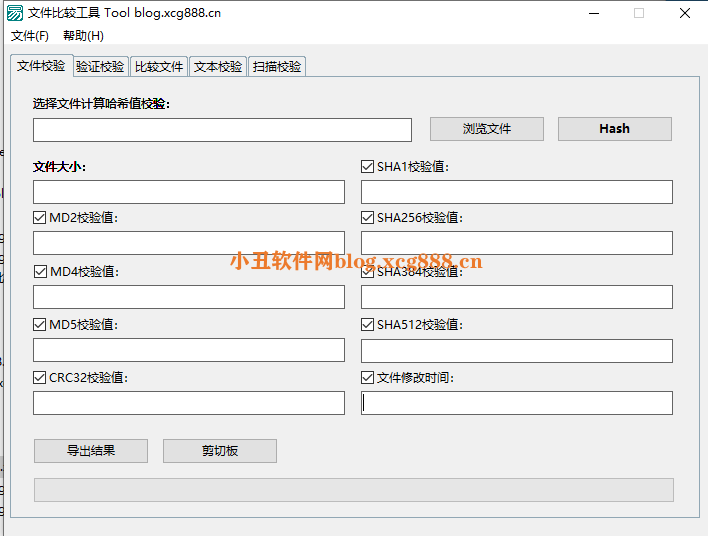Switch to the 比较文件 tab
708x536 pixels.
[159, 67]
